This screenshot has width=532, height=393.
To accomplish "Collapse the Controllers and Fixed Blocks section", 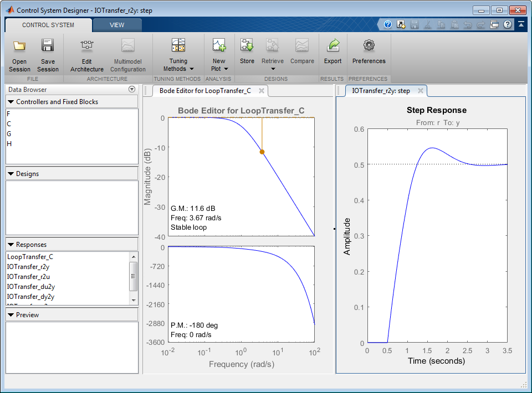I will (11, 102).
